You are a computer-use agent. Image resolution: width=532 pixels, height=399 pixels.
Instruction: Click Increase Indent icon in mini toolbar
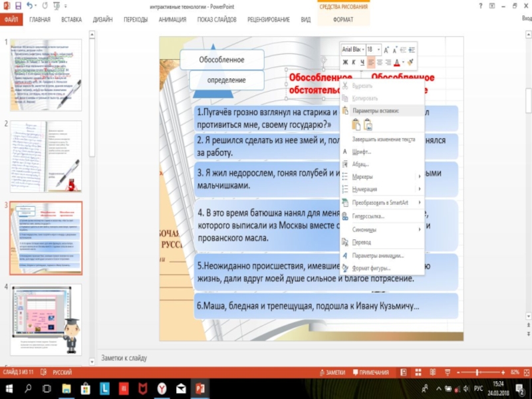(x=412, y=49)
